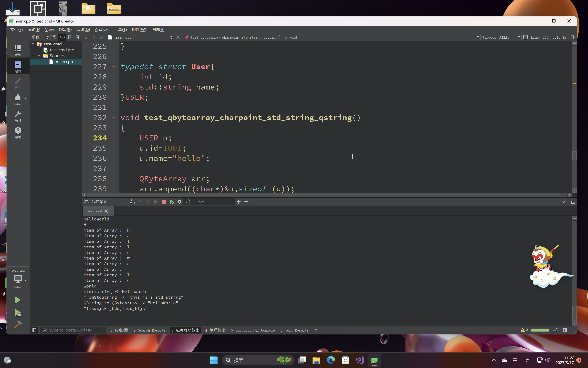The image size is (588, 368).
Task: Open the 构建(B) menu
Action: point(65,29)
